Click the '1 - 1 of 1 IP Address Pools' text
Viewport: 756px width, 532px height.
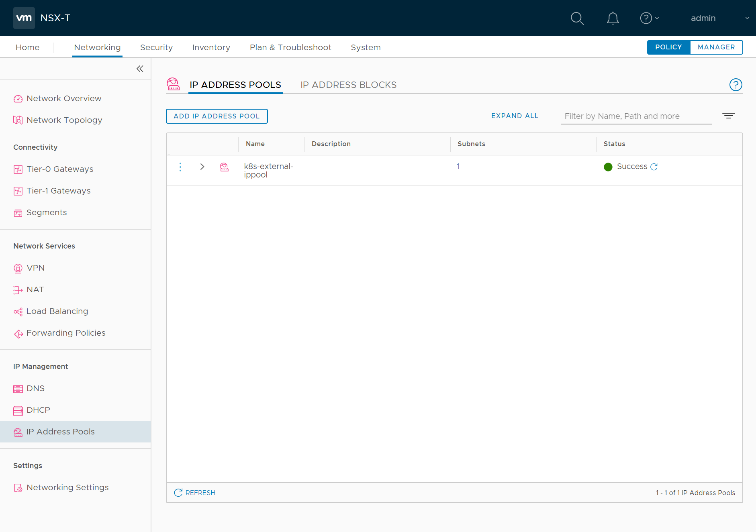[x=695, y=493]
